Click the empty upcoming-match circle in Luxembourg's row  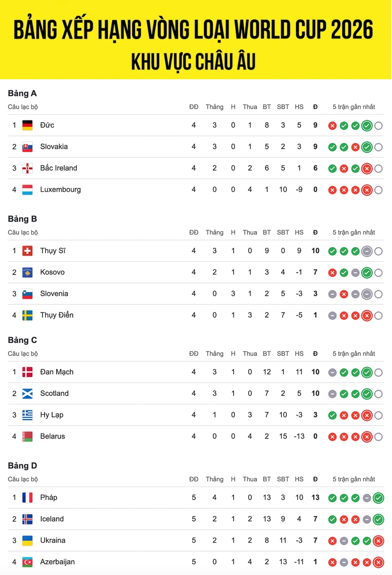pos(379,190)
